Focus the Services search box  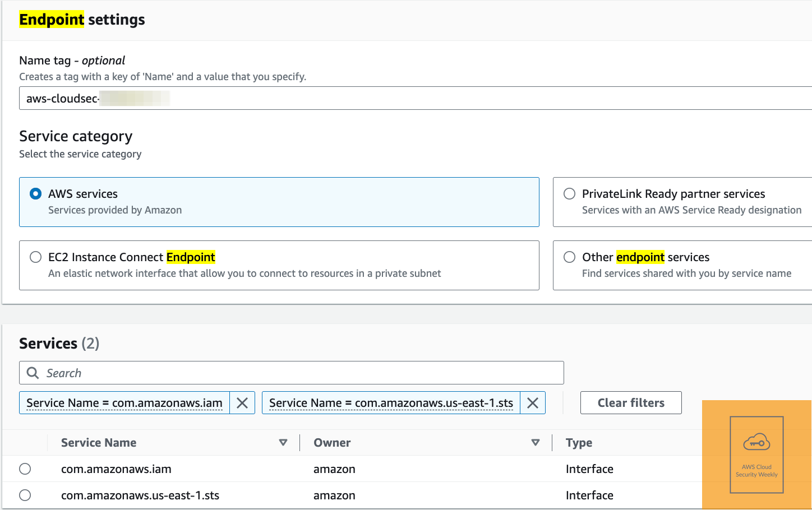pos(292,373)
